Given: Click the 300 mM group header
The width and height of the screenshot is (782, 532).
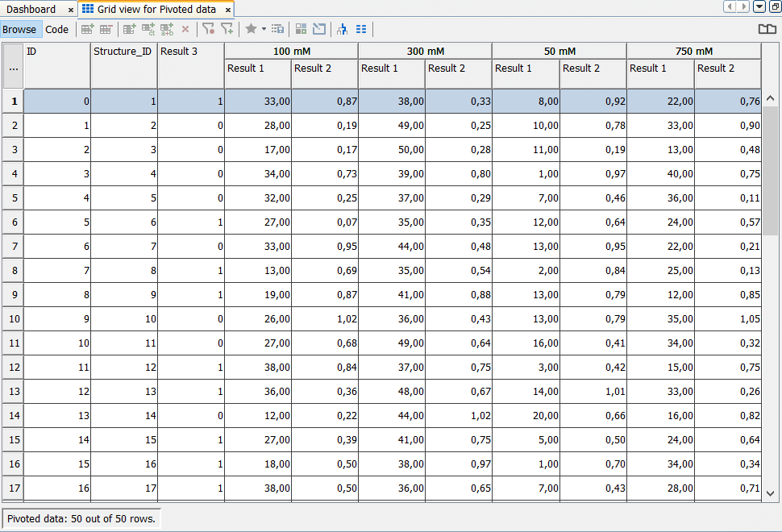Looking at the screenshot, I should [425, 51].
